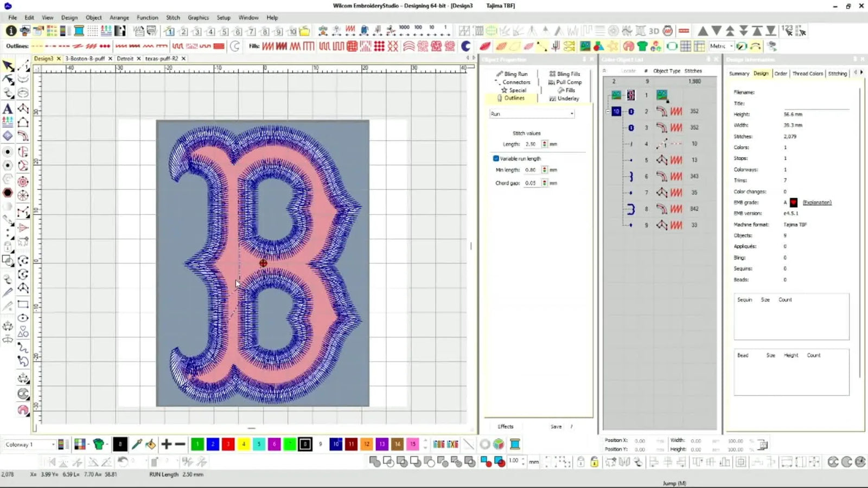This screenshot has height=488, width=868.
Task: Select color swatch 8 in the bottom palette
Action: pyautogui.click(x=305, y=444)
